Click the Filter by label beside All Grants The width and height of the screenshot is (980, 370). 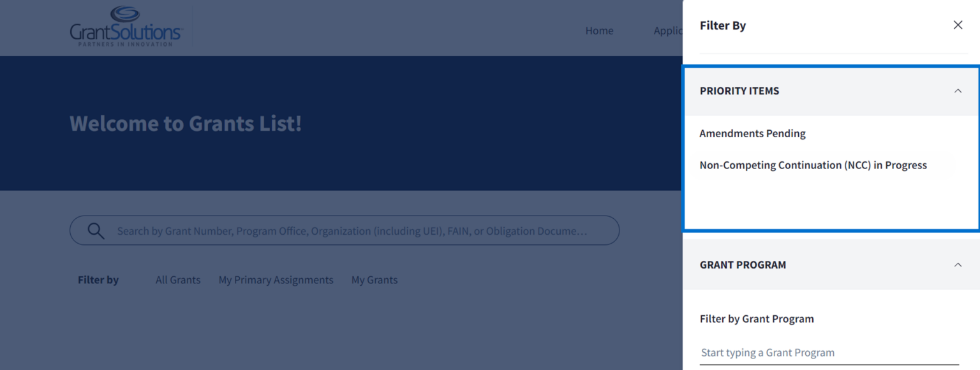(x=98, y=280)
